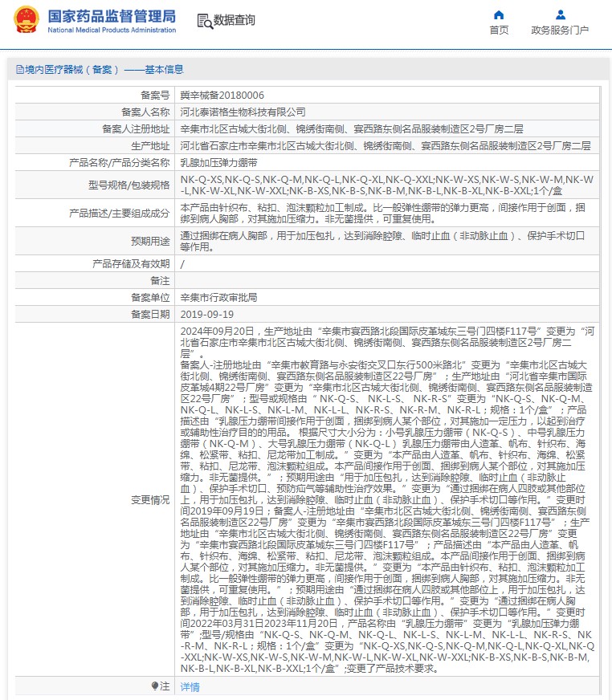This screenshot has width=612, height=700.
Task: Select 备案号 value 冀辛械备20180006
Action: click(222, 95)
